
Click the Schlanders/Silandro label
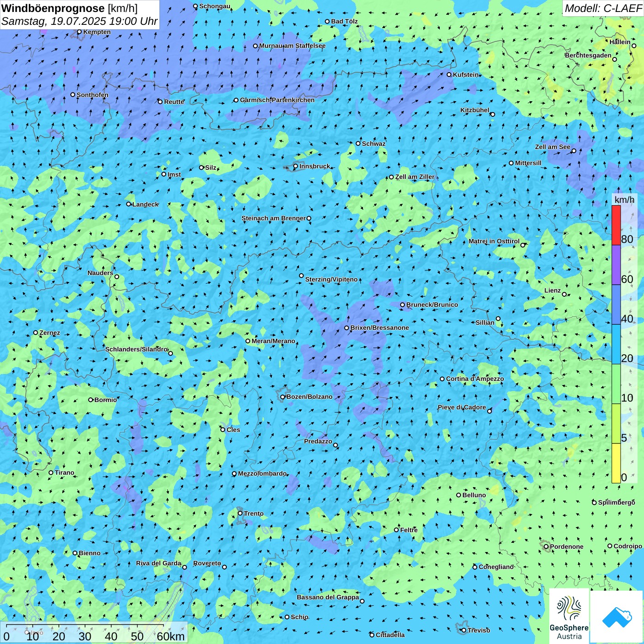pyautogui.click(x=136, y=349)
